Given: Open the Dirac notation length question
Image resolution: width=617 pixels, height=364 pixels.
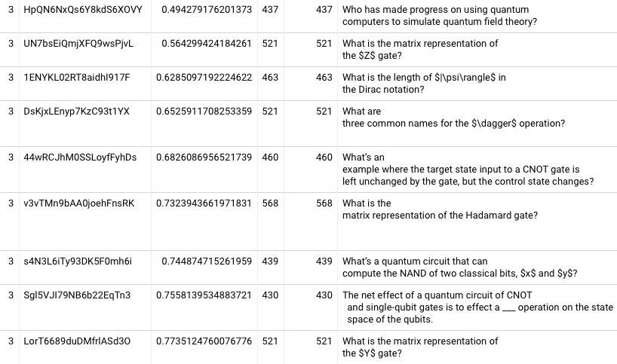Looking at the screenshot, I should coord(423,84).
